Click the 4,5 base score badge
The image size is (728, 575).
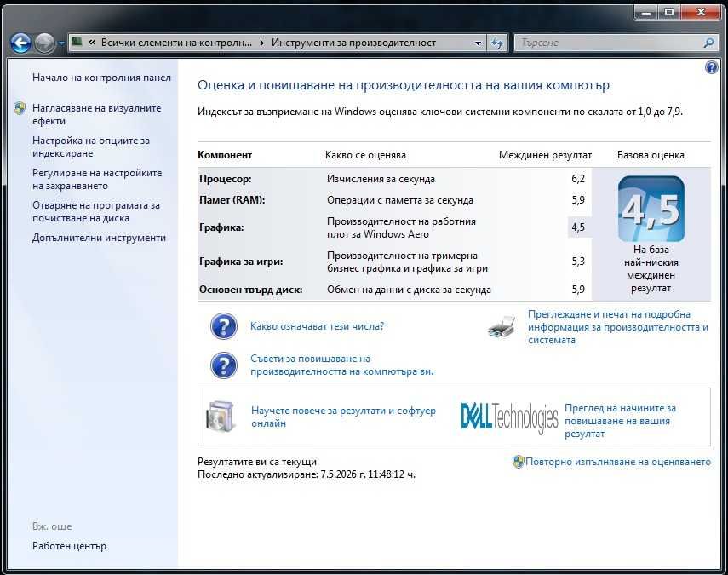tap(651, 209)
